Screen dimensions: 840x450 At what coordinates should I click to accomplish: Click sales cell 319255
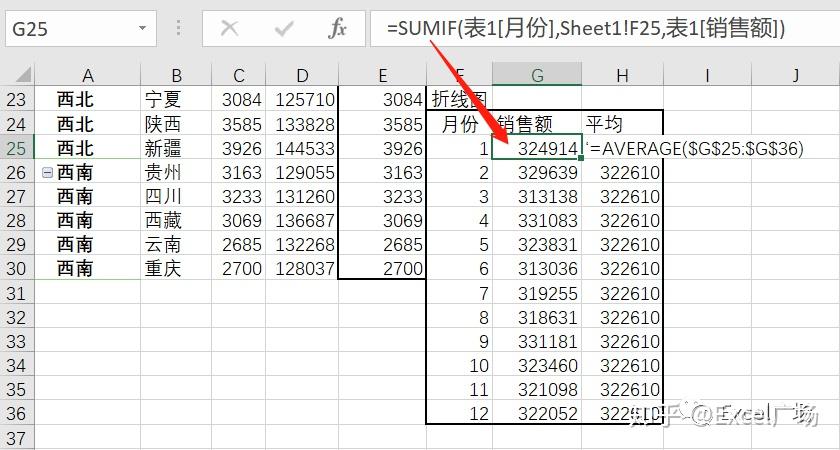pos(537,293)
